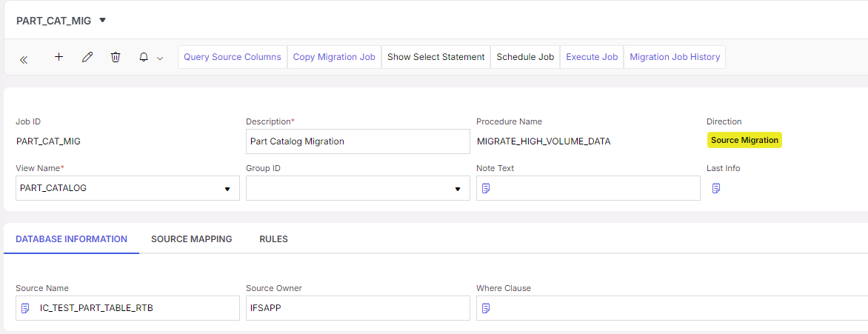Click the MIGRATE_HIGH_VOLUME_DATA procedure name
This screenshot has width=868, height=334.
[544, 141]
